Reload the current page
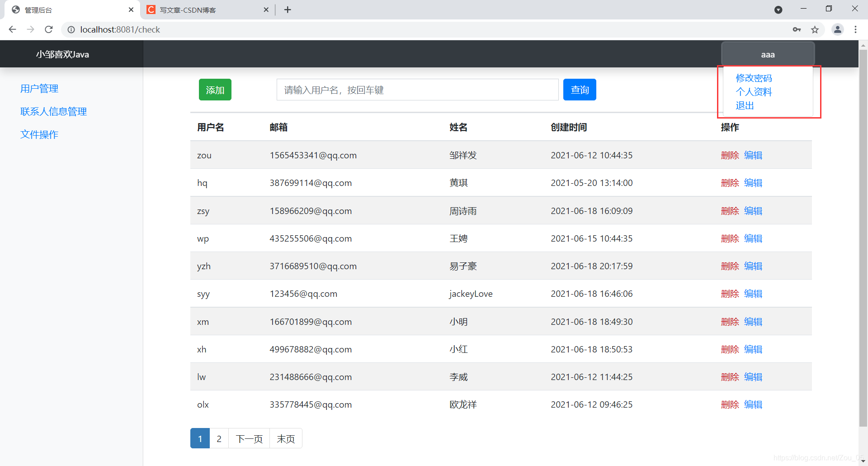Screen dimensions: 868x466 coord(49,29)
